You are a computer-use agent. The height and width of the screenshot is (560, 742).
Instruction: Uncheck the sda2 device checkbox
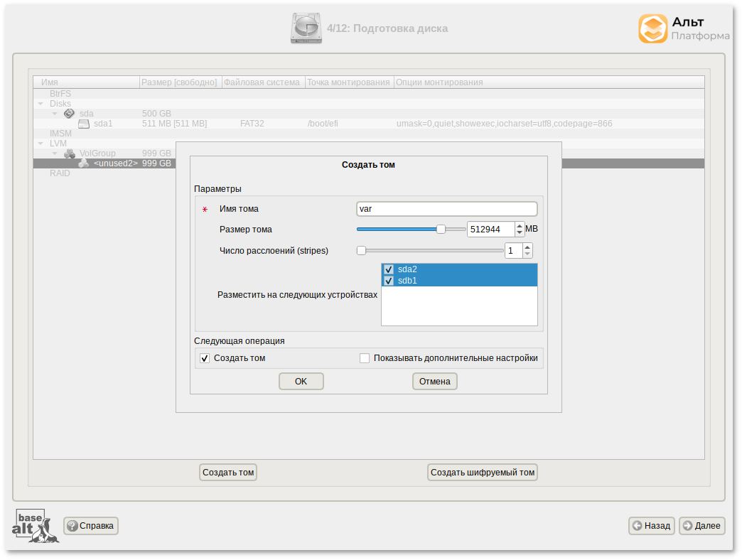coord(389,269)
